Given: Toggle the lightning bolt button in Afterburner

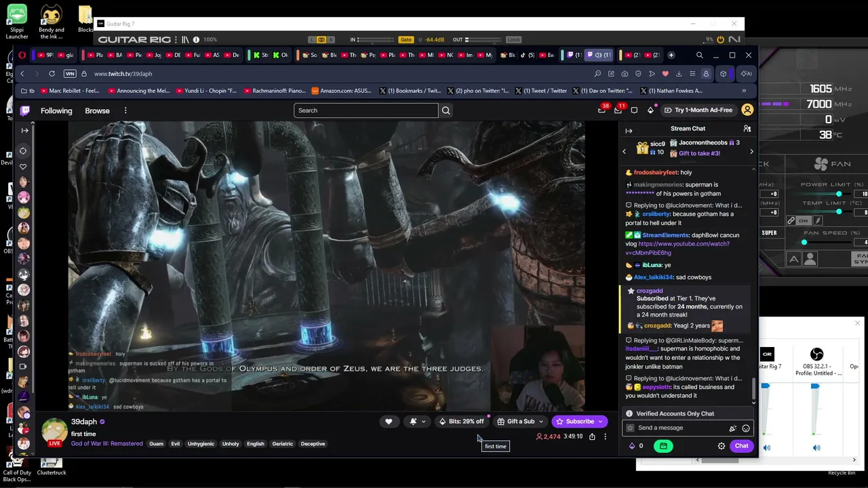Looking at the screenshot, I should (818, 221).
